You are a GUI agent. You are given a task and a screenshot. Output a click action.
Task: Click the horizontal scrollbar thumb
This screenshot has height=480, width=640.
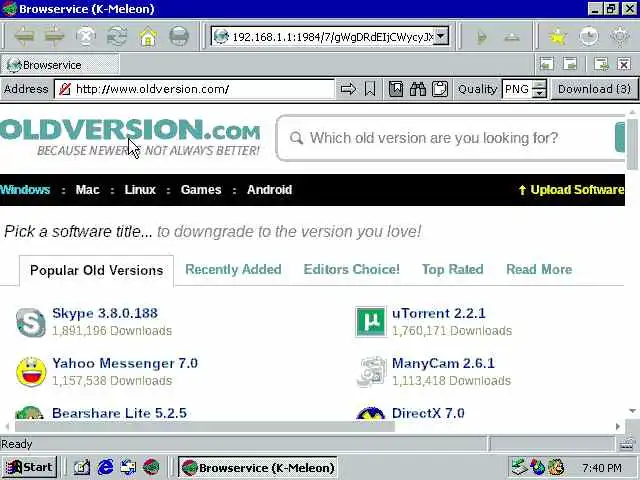coord(205,427)
